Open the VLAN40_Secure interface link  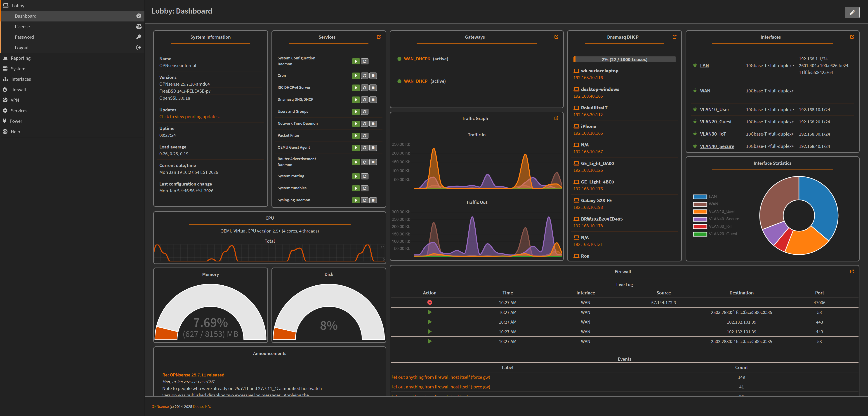pyautogui.click(x=717, y=146)
